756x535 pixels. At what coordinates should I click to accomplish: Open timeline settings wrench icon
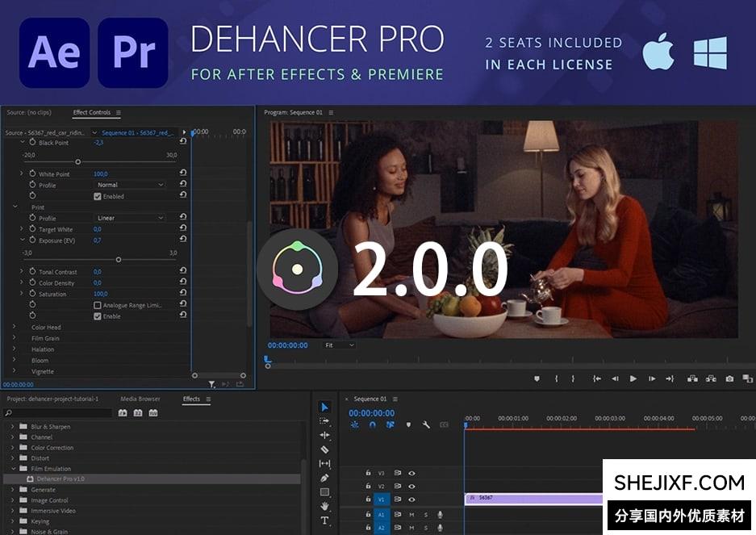tap(426, 424)
